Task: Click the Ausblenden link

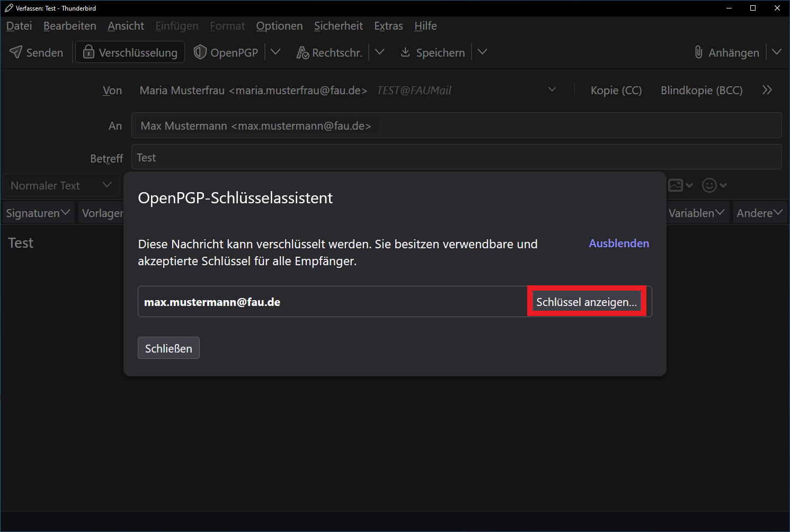Action: coord(619,244)
